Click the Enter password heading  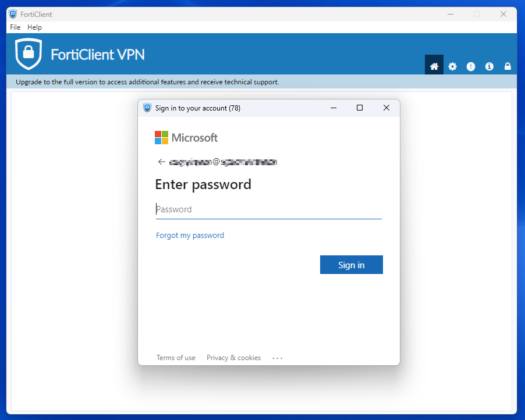pyautogui.click(x=203, y=184)
